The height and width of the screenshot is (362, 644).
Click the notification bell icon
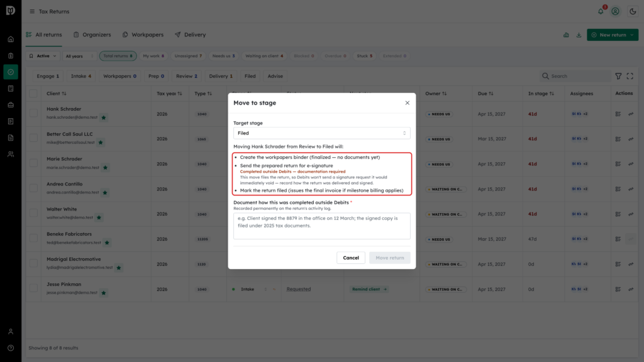click(601, 11)
